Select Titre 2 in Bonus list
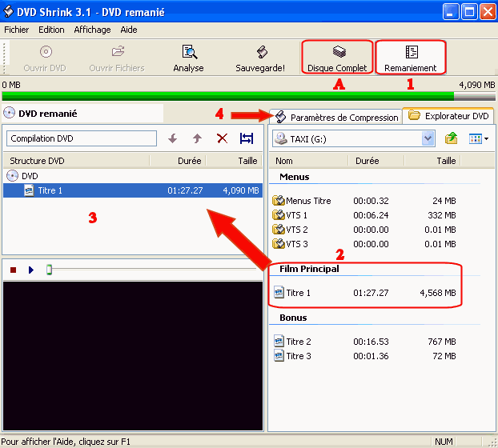The height and width of the screenshot is (448, 498). click(x=298, y=342)
